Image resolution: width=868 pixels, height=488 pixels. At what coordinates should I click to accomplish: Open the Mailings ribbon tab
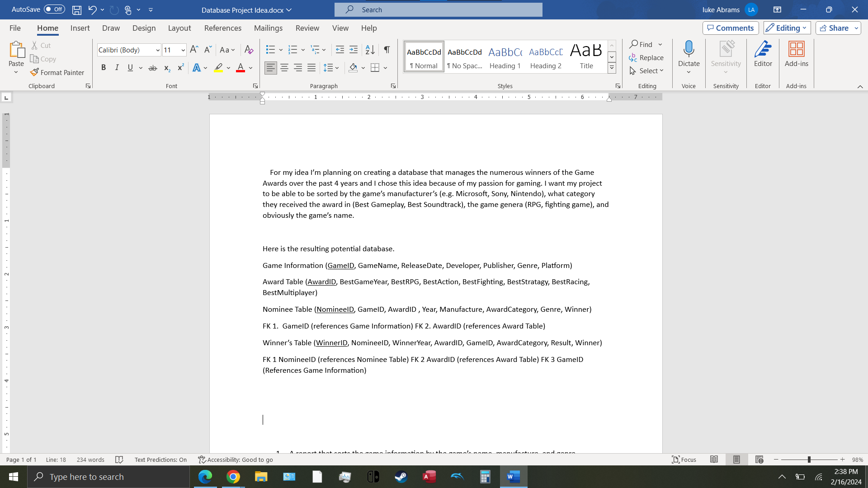268,28
